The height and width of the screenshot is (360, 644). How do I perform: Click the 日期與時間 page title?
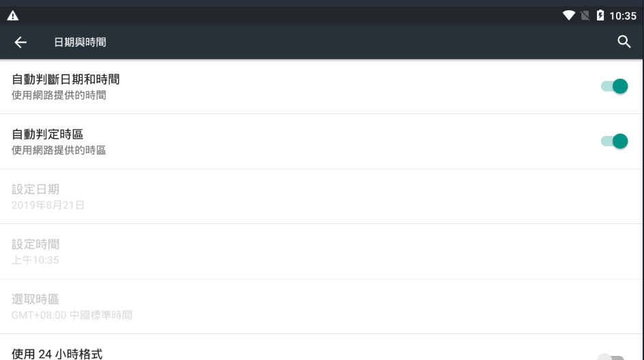point(80,43)
